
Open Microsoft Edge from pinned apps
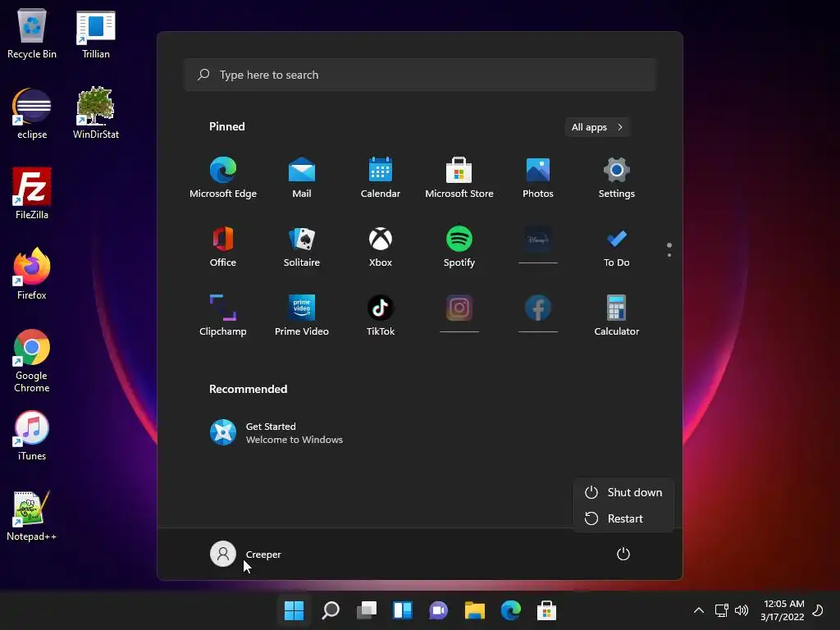click(223, 178)
